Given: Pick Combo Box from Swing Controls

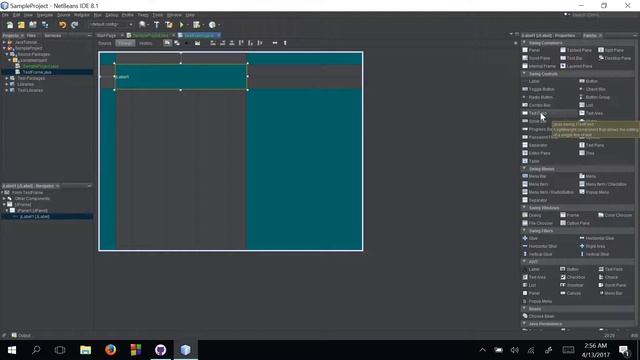Looking at the screenshot, I should click(536, 105).
